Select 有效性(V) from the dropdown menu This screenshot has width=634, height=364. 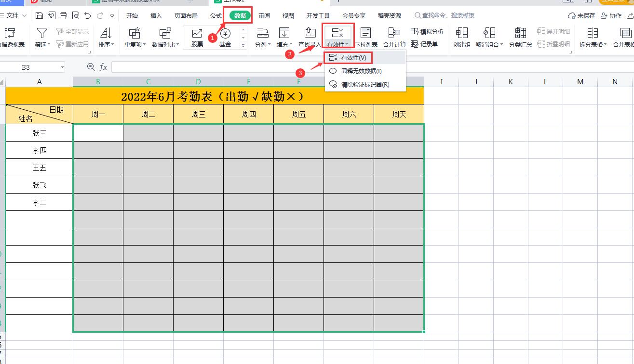pos(353,57)
